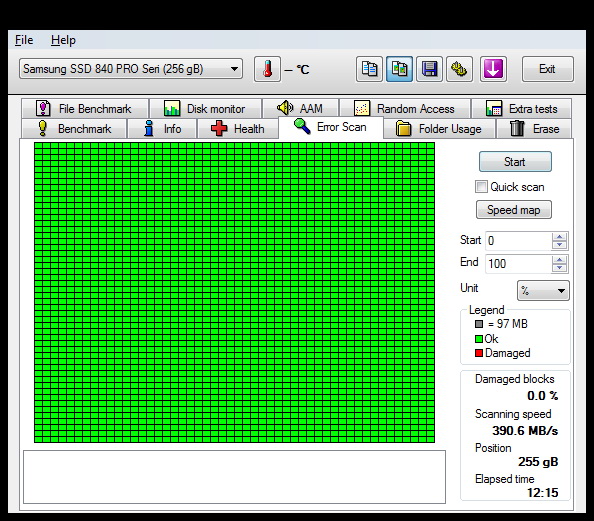Increase the Start value with up arrow
594x521 pixels.
point(560,237)
